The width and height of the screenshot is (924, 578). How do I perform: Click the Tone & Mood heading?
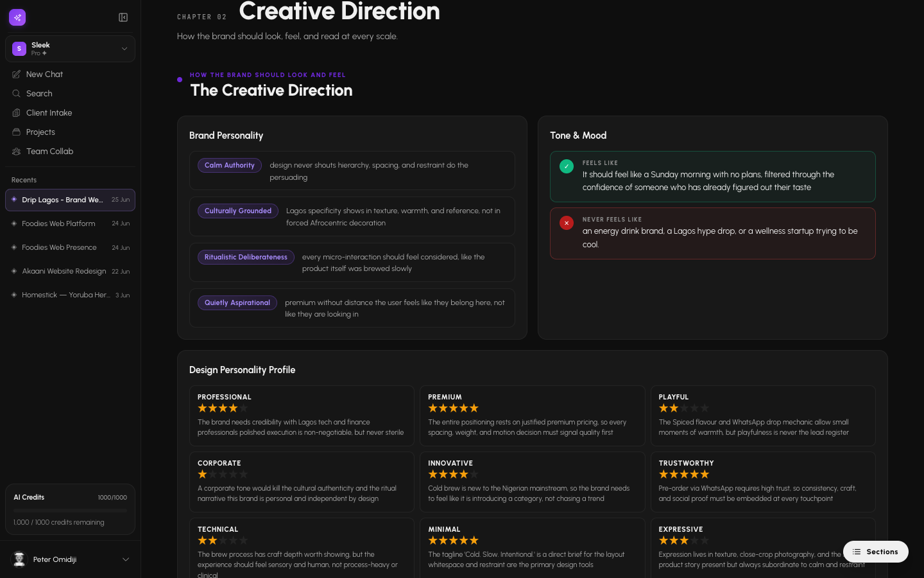point(578,136)
